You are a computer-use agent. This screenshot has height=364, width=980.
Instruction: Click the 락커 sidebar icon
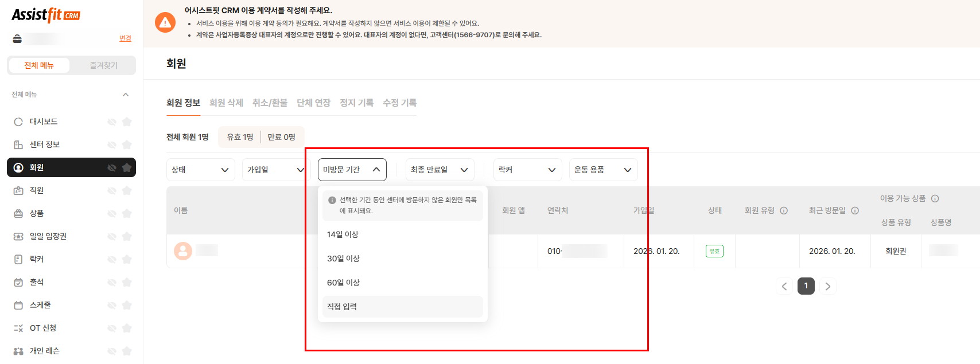point(18,259)
